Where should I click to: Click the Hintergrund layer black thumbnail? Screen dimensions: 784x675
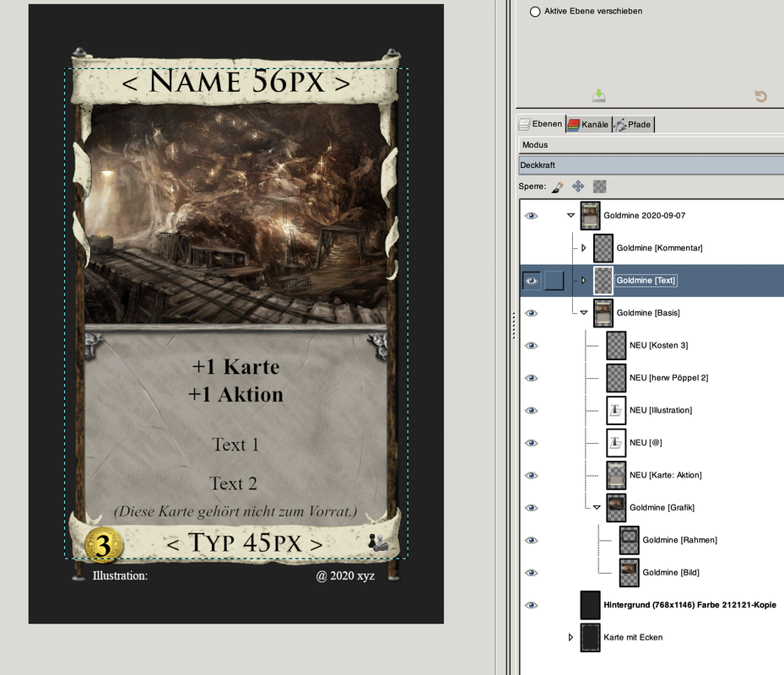click(x=590, y=605)
